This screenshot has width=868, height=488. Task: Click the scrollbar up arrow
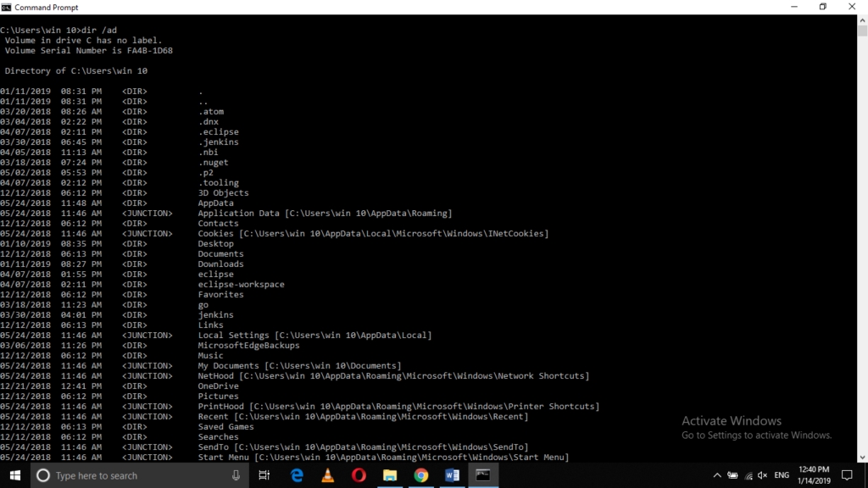(x=862, y=19)
